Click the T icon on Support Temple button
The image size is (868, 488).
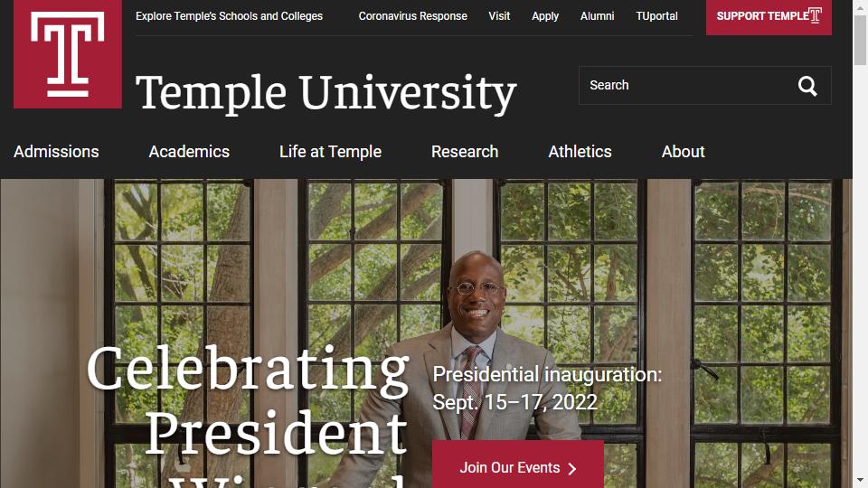(x=815, y=15)
